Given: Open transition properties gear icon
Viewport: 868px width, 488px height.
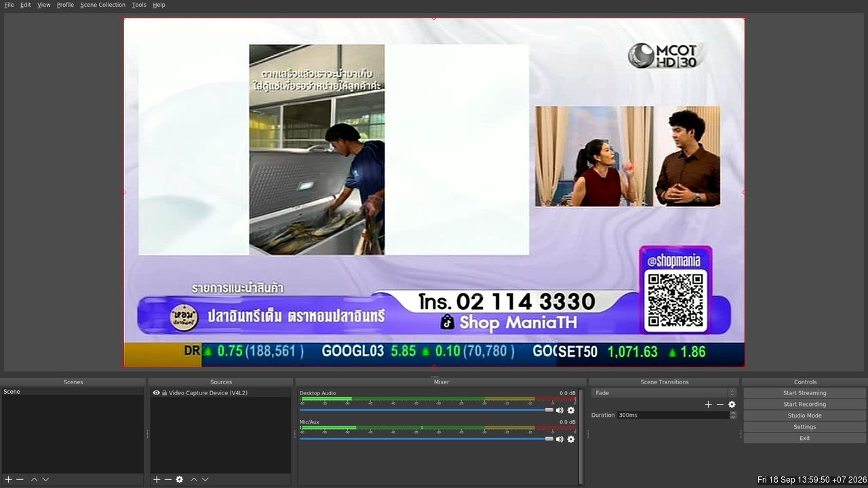Looking at the screenshot, I should click(x=732, y=404).
